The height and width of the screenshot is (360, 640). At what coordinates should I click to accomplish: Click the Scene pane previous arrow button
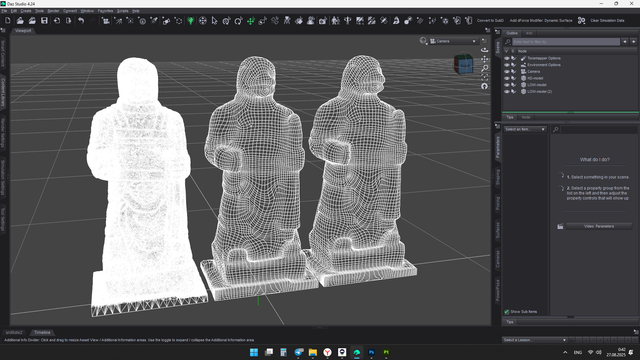coord(625,42)
